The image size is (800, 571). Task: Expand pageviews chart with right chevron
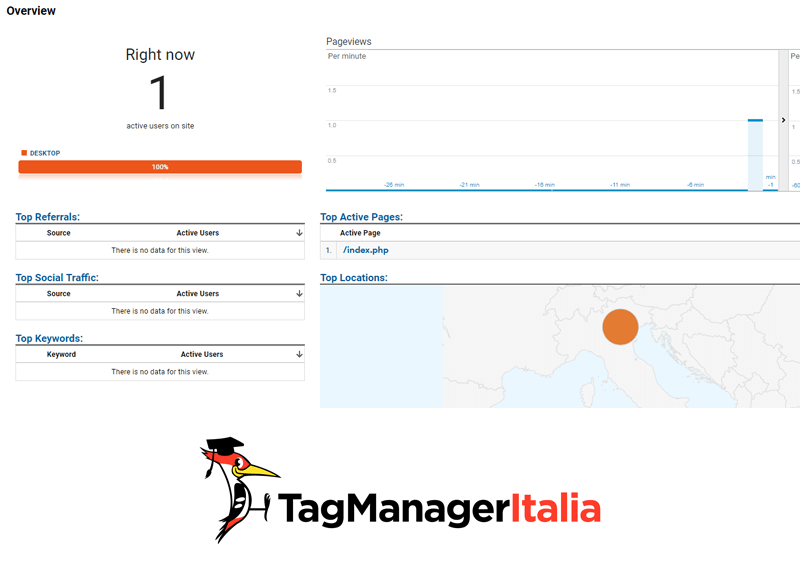(783, 120)
